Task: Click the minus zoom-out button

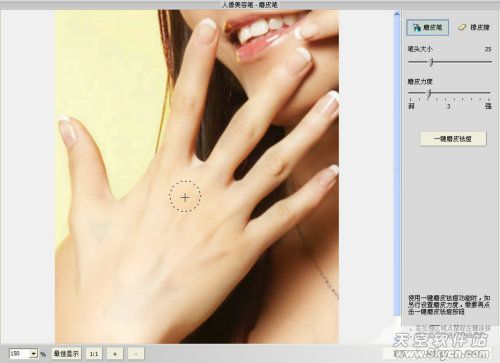Action: pos(136,353)
